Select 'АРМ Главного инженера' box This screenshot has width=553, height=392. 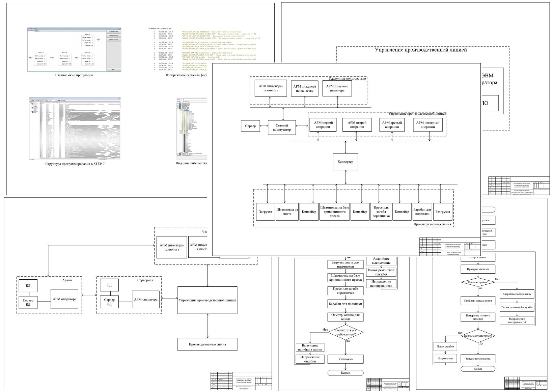pyautogui.click(x=337, y=88)
